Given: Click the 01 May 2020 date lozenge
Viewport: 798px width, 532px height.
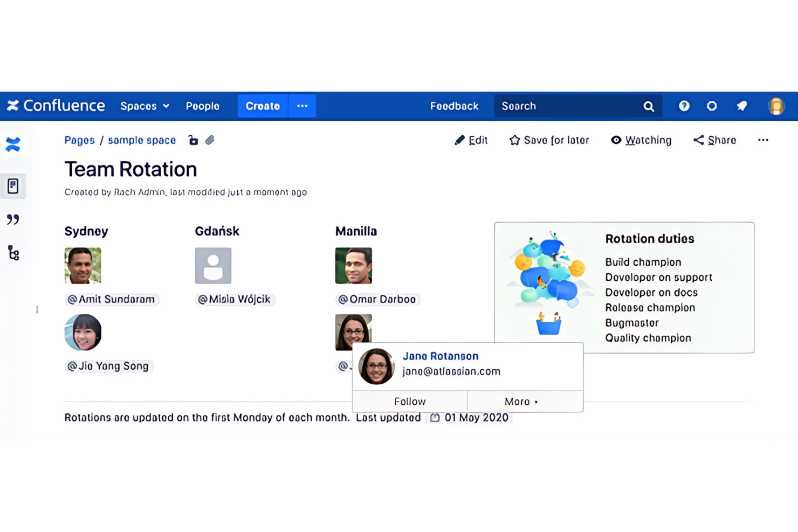Looking at the screenshot, I should (x=470, y=418).
